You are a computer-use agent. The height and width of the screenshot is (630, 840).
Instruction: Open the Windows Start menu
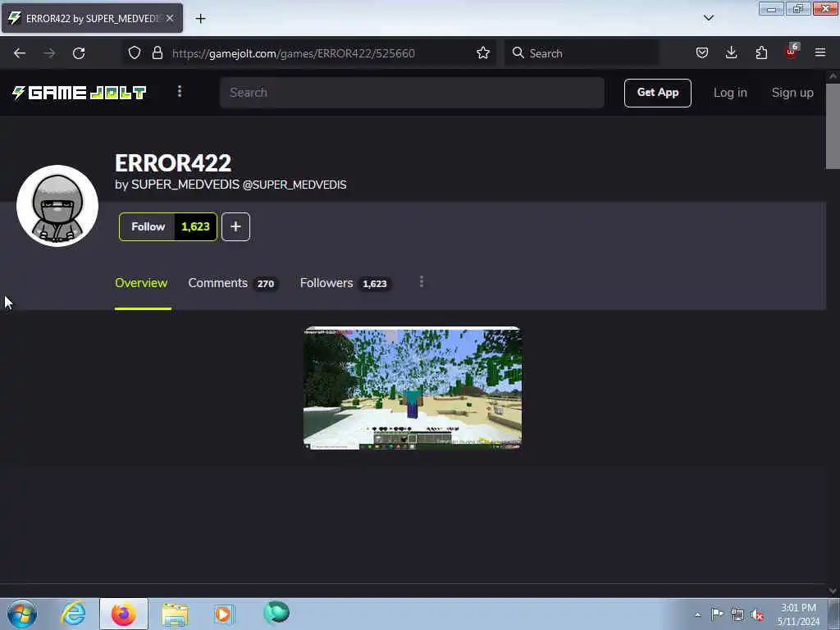pos(22,614)
